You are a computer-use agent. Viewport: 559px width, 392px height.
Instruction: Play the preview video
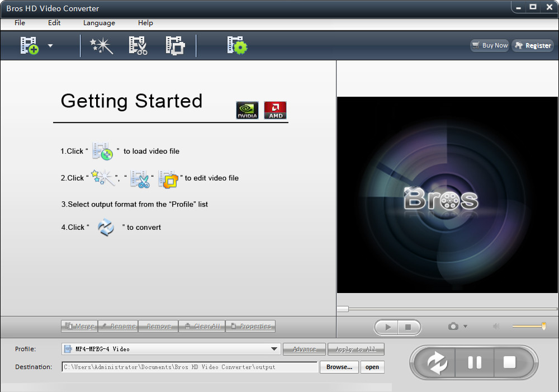[x=387, y=327]
